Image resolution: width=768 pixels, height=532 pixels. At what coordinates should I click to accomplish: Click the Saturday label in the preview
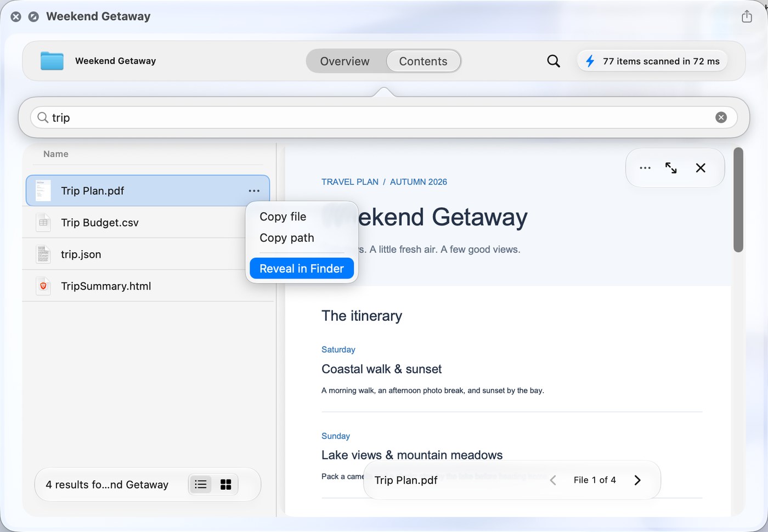click(x=338, y=350)
